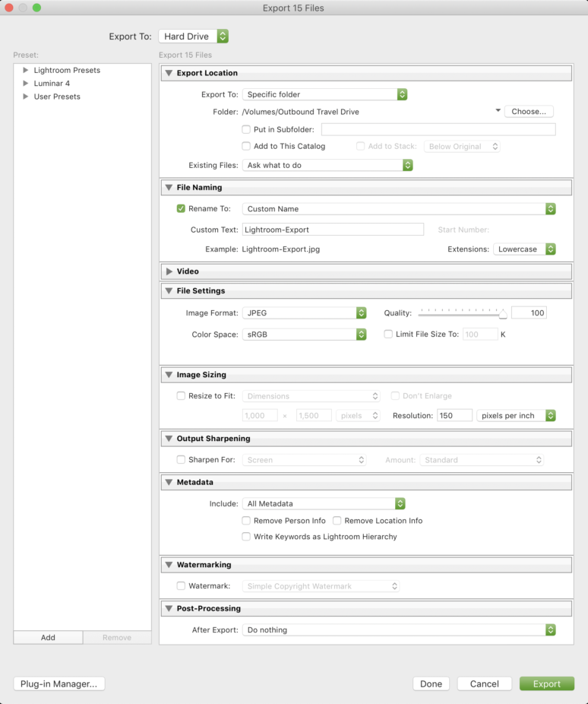Viewport: 588px width, 704px height.
Task: Expand the Lightroom Presets tree item
Action: [x=26, y=71]
